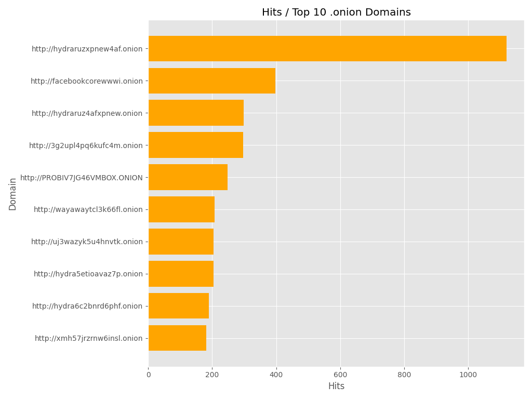Click the 'Domain' y-axis label
532x399 pixels.
pyautogui.click(x=13, y=194)
